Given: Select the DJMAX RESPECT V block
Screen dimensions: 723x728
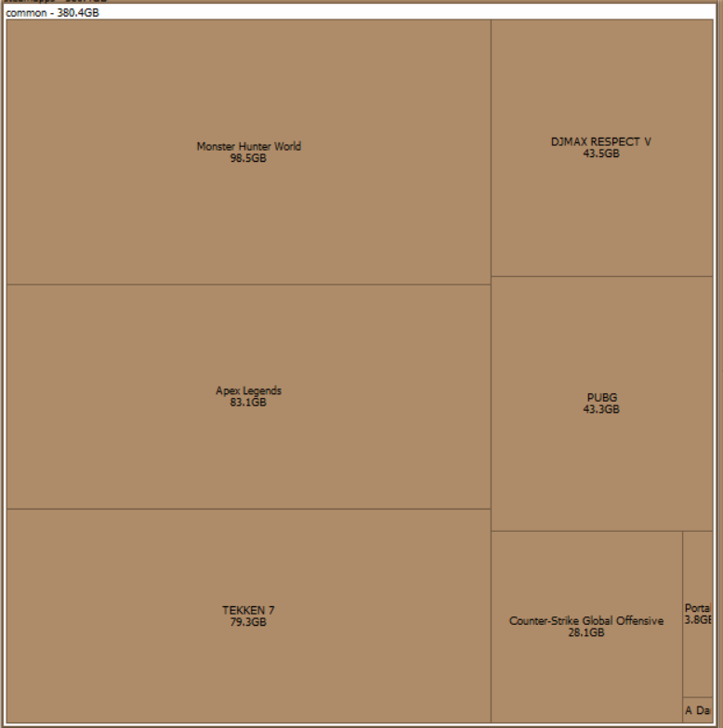Looking at the screenshot, I should point(602,148).
